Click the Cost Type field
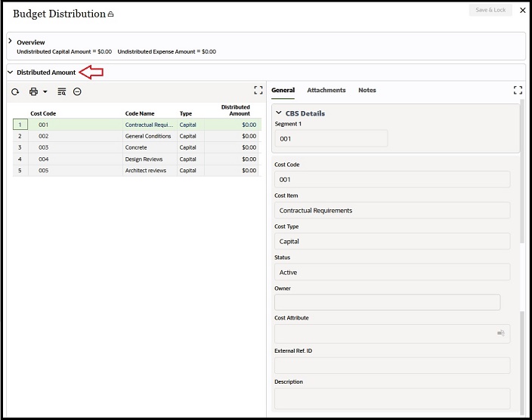 point(392,241)
